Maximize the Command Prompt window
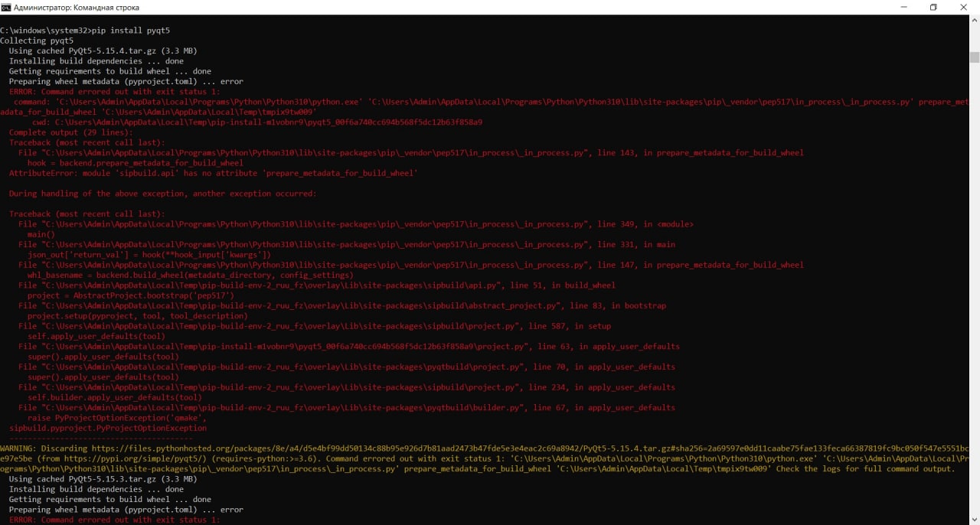 [x=933, y=7]
